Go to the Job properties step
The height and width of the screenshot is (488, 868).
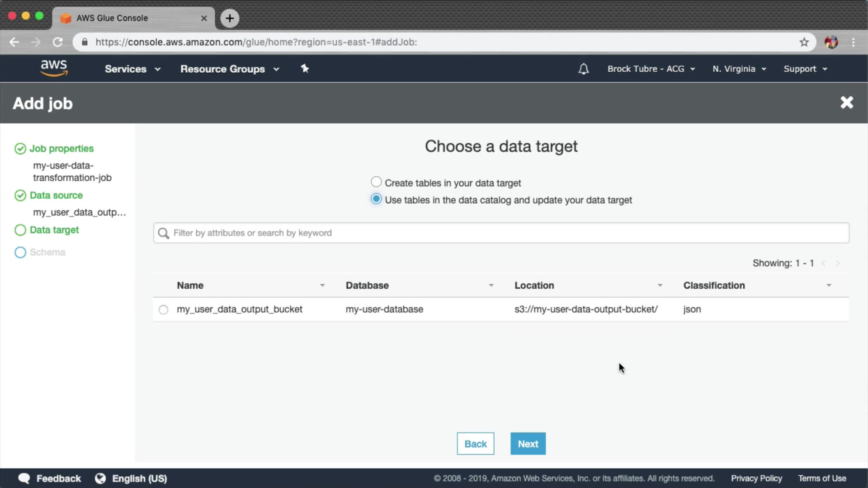(x=61, y=149)
